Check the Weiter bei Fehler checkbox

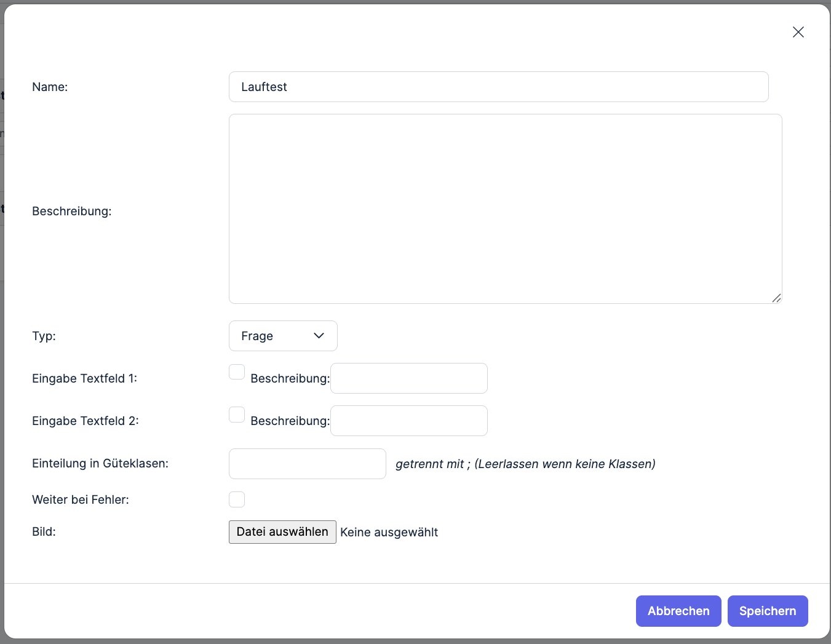(237, 499)
